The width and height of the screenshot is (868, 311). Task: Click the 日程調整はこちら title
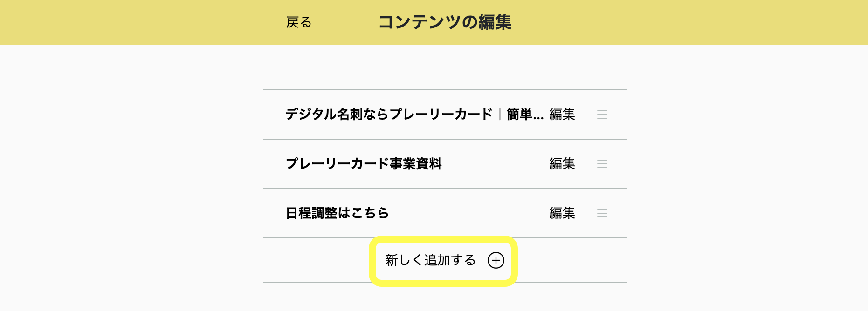click(337, 213)
